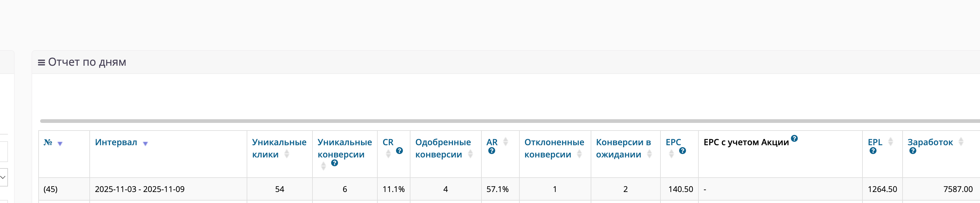Click the Заработок column header link
This screenshot has width=980, height=203.
tap(930, 142)
